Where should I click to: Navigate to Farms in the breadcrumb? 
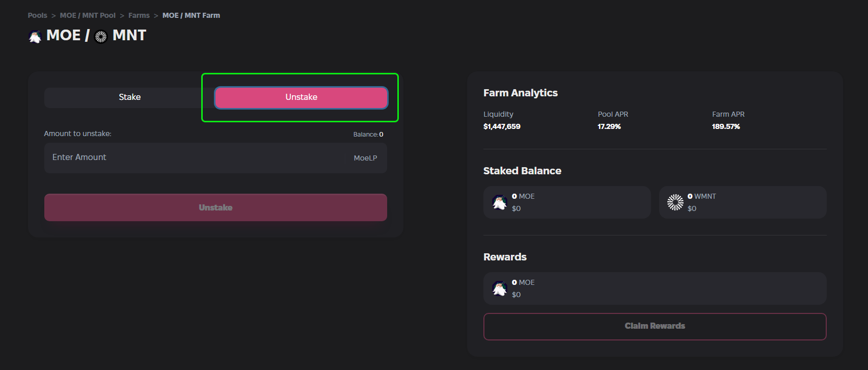(139, 15)
